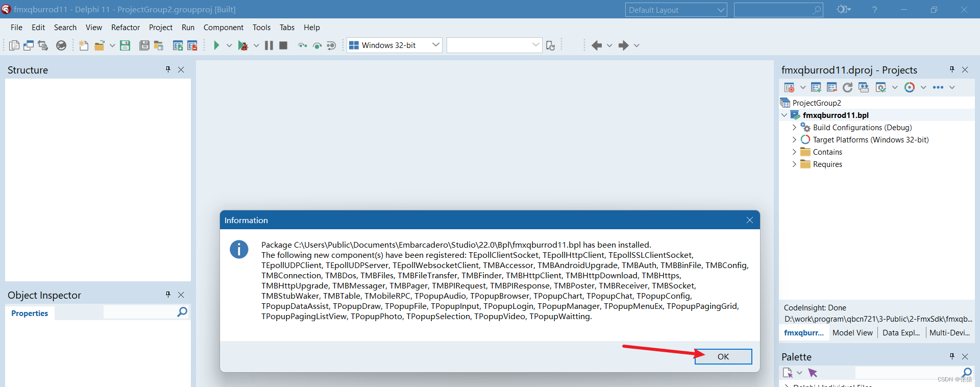This screenshot has width=980, height=387.
Task: Click the Trace Into debug icon
Action: pyautogui.click(x=303, y=45)
